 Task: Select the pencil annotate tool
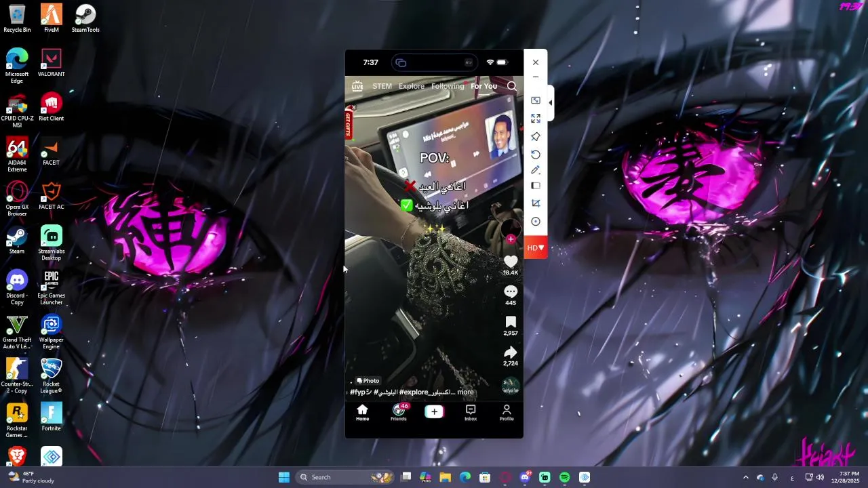[536, 170]
